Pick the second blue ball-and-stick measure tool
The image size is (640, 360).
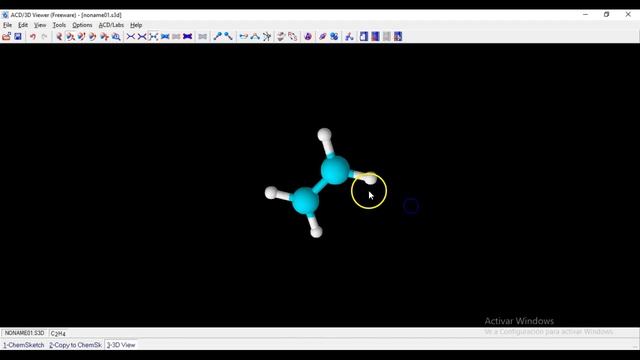coord(229,37)
